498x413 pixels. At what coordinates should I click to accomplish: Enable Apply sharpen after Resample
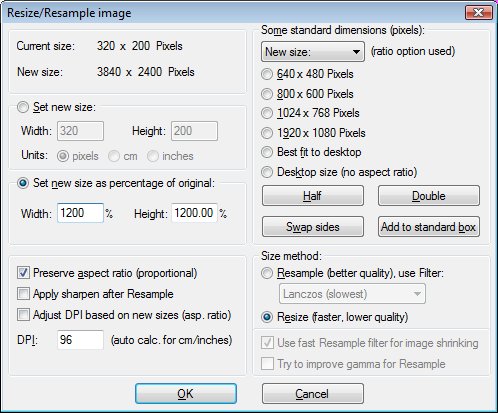click(x=23, y=294)
